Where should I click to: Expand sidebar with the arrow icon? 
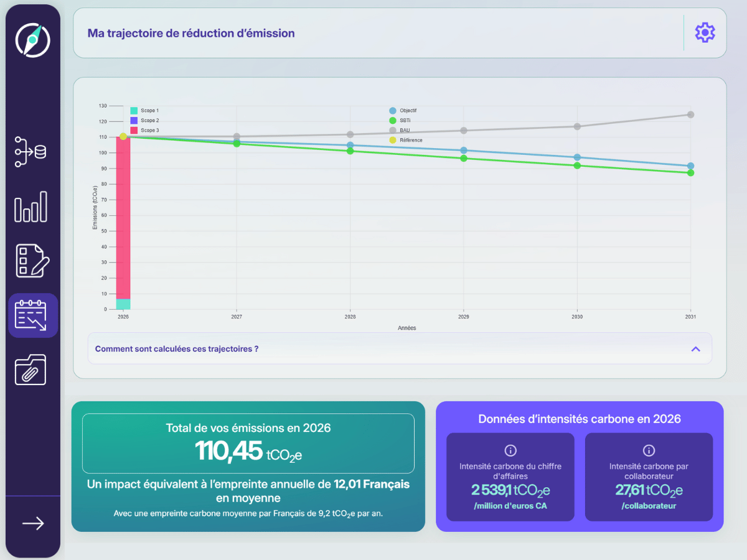[x=33, y=523]
